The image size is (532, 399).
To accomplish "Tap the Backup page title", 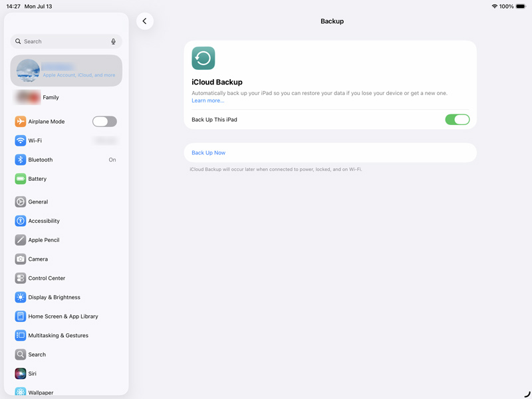I will point(332,21).
